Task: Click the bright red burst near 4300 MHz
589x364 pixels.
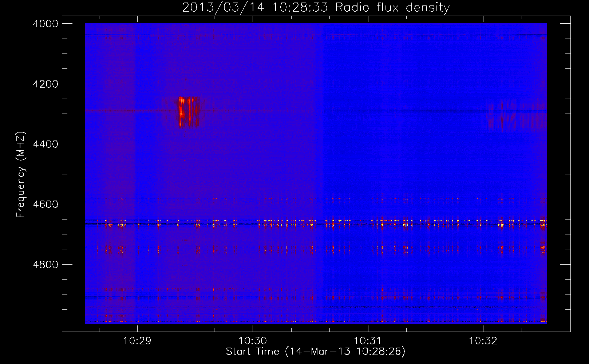Action: 189,112
